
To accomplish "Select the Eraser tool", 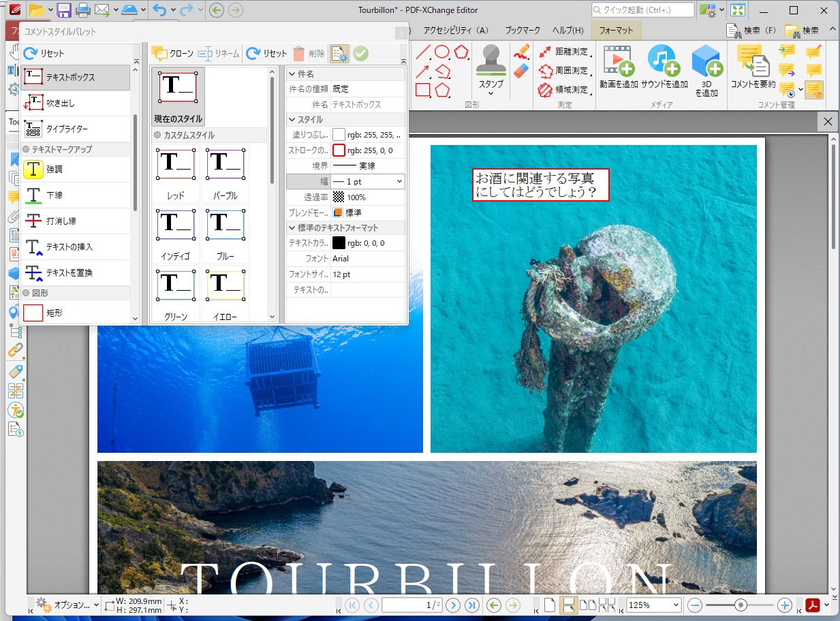I will [x=521, y=71].
